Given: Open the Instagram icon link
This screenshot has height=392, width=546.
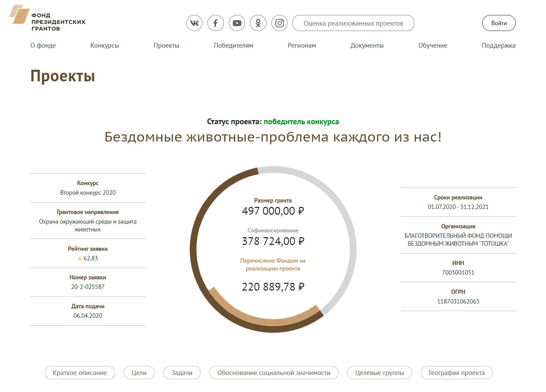Looking at the screenshot, I should pos(279,23).
